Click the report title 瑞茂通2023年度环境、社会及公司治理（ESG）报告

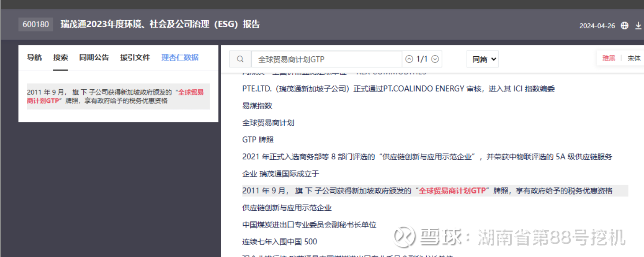pyautogui.click(x=160, y=24)
